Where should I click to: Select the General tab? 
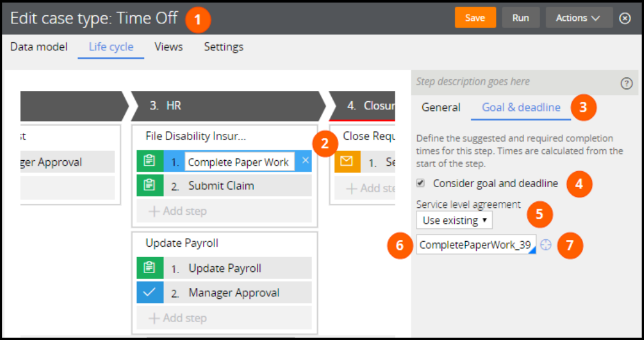441,107
